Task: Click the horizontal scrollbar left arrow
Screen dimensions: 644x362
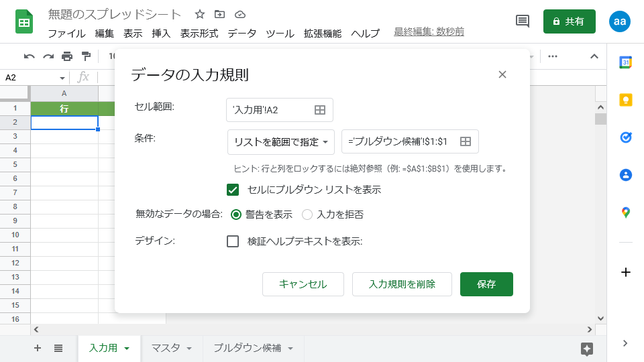Action: 36,329
